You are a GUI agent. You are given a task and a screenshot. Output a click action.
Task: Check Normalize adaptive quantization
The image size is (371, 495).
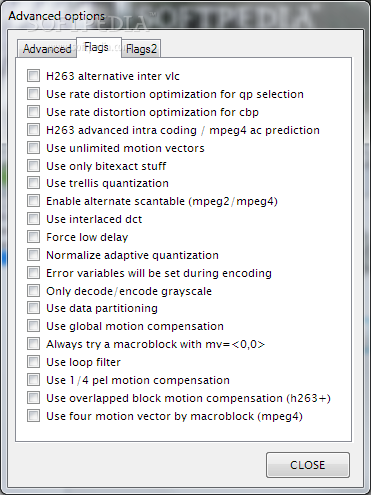(33, 255)
